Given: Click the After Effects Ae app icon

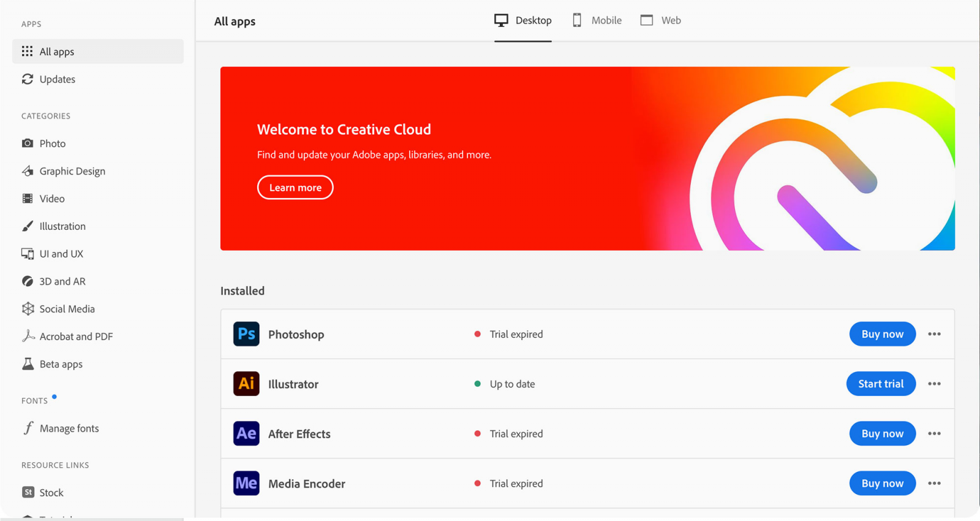Looking at the screenshot, I should tap(246, 433).
